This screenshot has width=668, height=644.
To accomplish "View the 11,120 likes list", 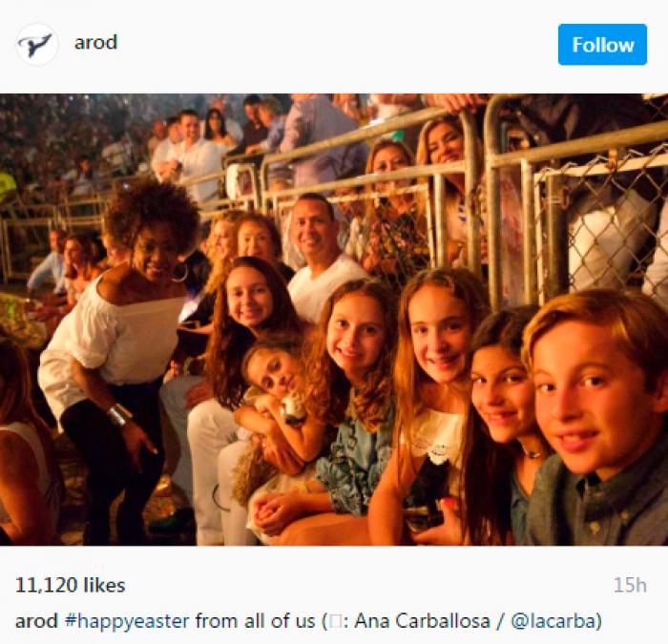I will click(71, 585).
